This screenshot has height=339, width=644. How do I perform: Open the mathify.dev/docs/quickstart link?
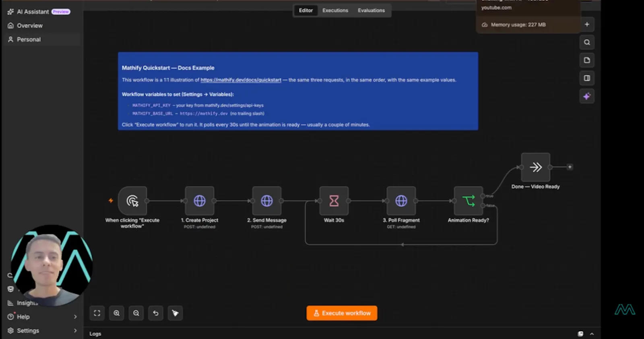241,80
